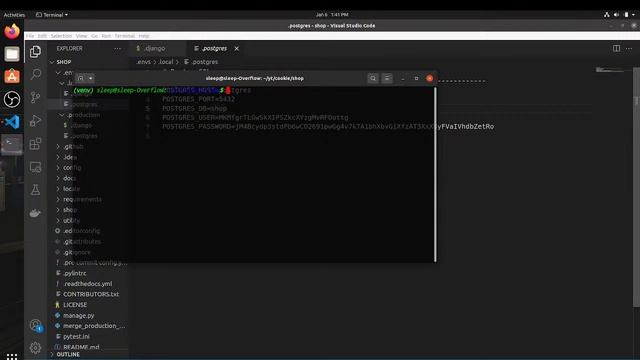Screen dimensions: 640x360
Task: Launch Firefox from the Ubuntu dock
Action: (12, 31)
